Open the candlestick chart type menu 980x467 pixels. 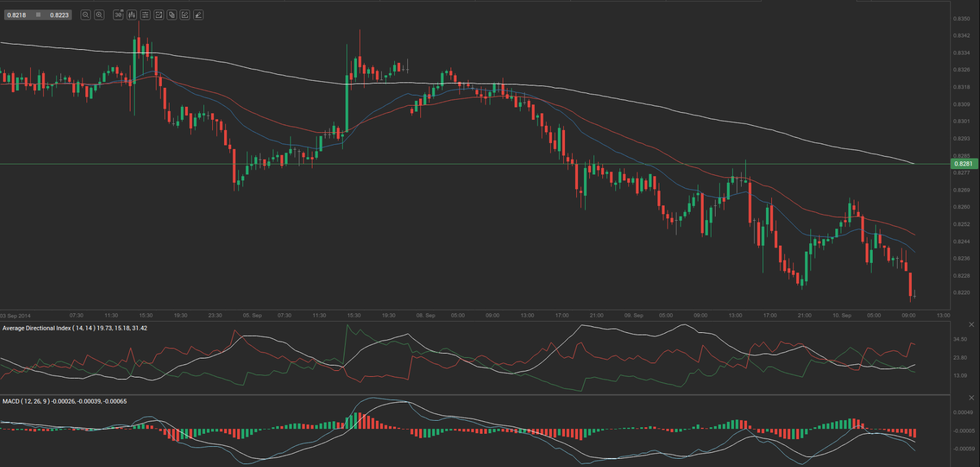point(132,15)
